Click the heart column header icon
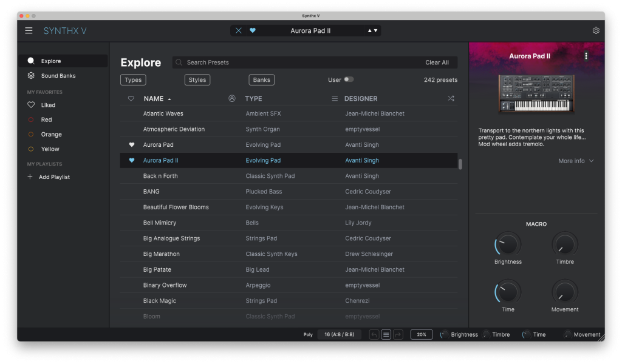The width and height of the screenshot is (622, 364). pyautogui.click(x=131, y=98)
